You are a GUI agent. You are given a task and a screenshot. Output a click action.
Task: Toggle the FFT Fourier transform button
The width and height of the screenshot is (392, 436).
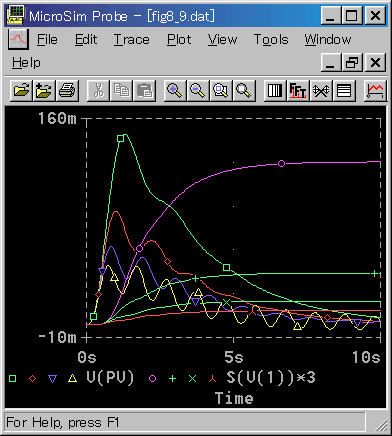pos(298,90)
